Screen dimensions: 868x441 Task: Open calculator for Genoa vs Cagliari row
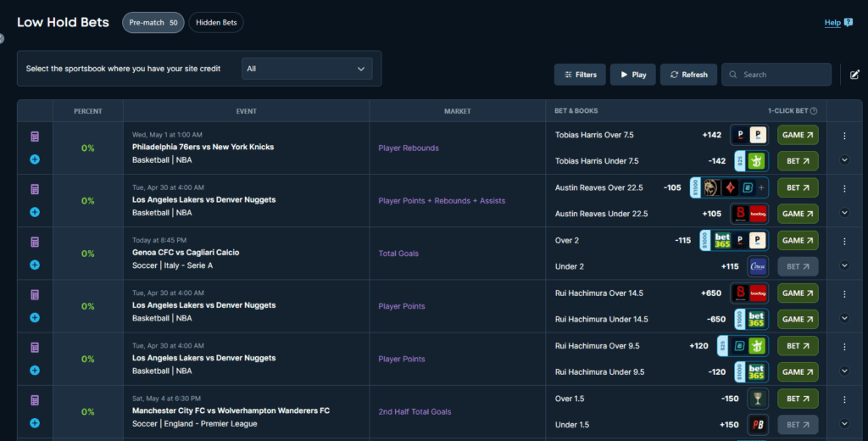click(x=35, y=242)
